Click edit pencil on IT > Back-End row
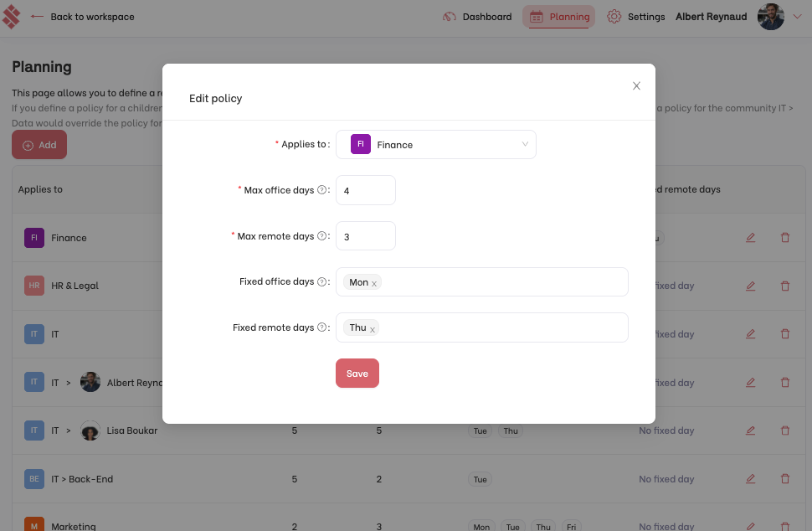 point(750,479)
